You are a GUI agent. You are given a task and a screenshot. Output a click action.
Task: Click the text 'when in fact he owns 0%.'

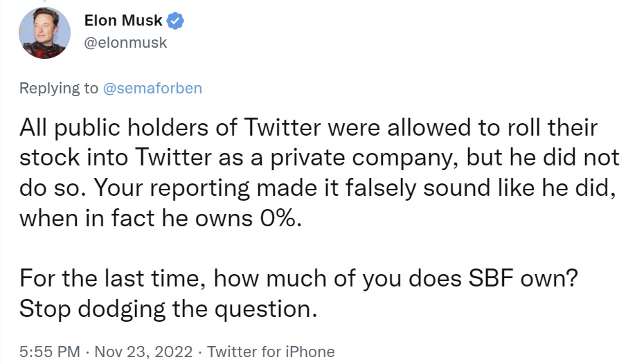161,218
